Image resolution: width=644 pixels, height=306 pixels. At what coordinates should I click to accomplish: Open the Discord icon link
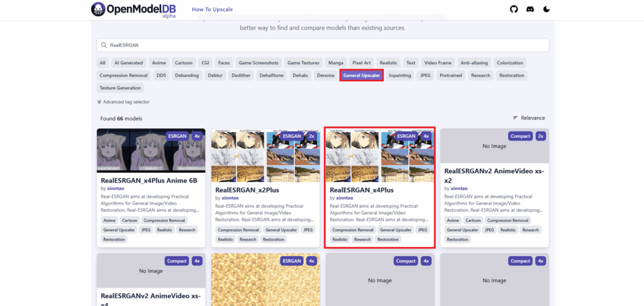(530, 9)
